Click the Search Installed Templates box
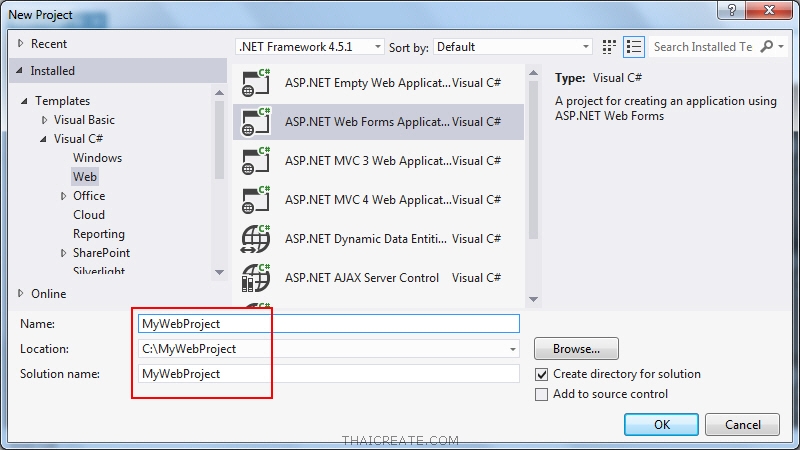This screenshot has width=800, height=450. pos(703,47)
